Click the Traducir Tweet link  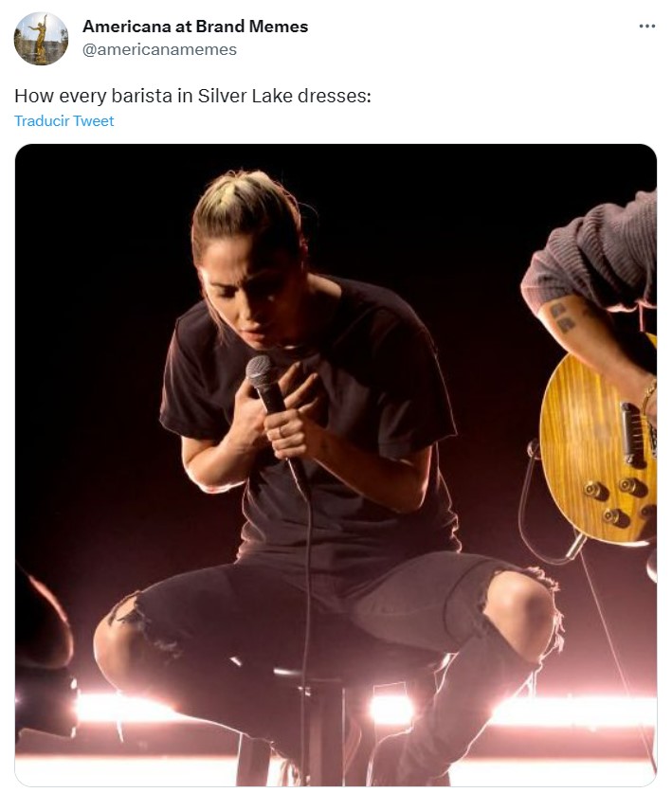pyautogui.click(x=64, y=121)
